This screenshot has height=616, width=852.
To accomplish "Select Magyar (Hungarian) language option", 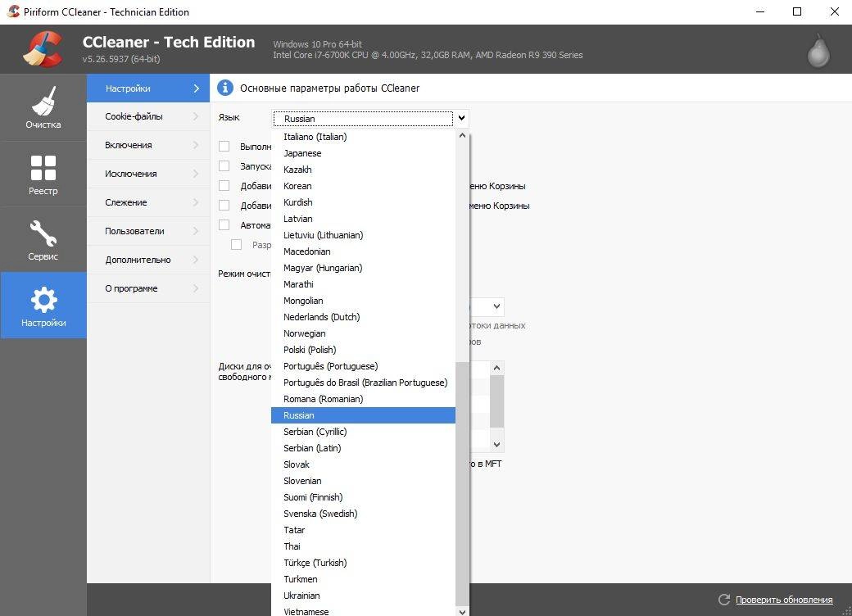I will [x=363, y=268].
